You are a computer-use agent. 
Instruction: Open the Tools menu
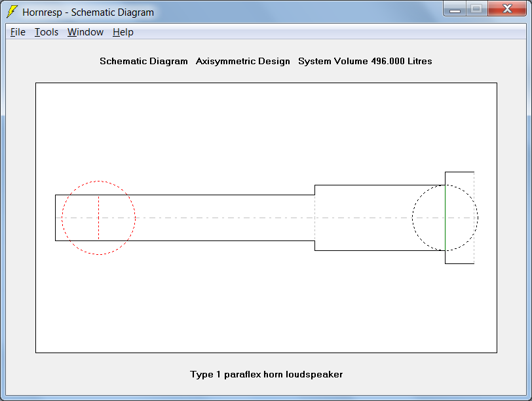coord(47,32)
